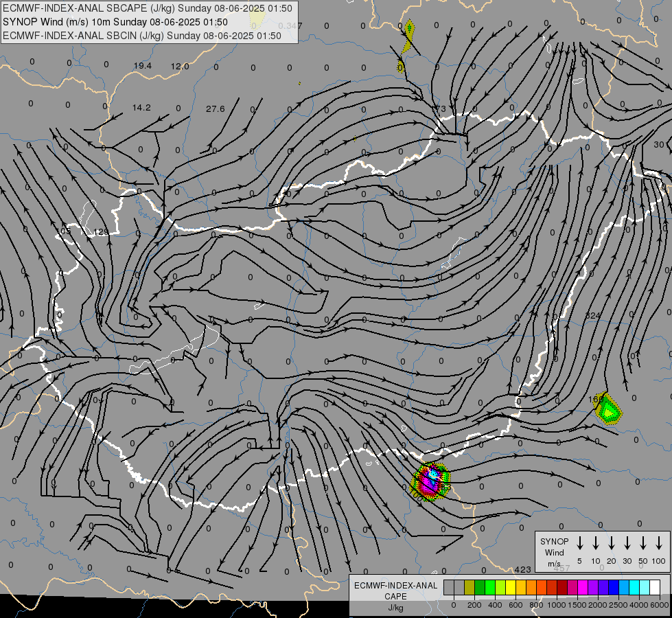Screen dimensions: 672x618
Task: Select the magenta swatch before 2000 tick
Action: 583,587
